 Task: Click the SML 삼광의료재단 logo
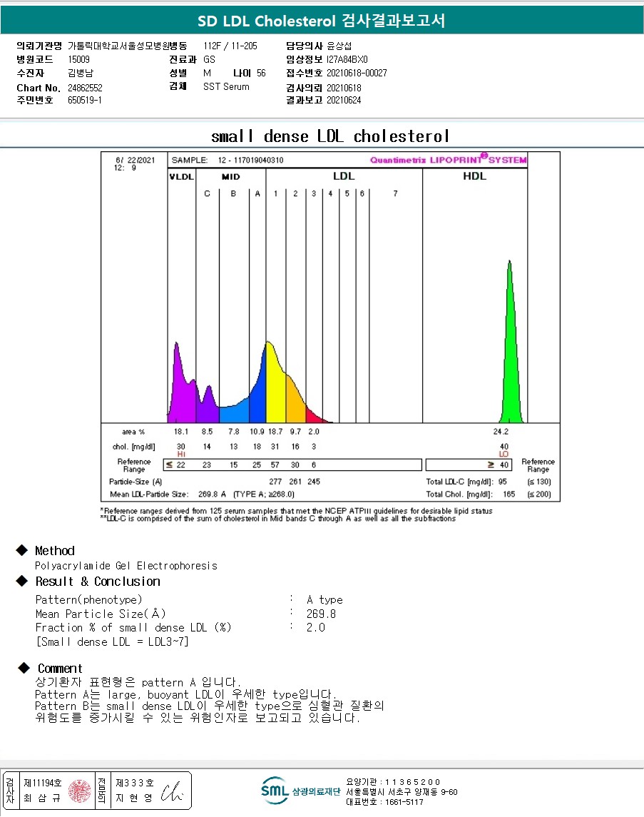point(300,791)
